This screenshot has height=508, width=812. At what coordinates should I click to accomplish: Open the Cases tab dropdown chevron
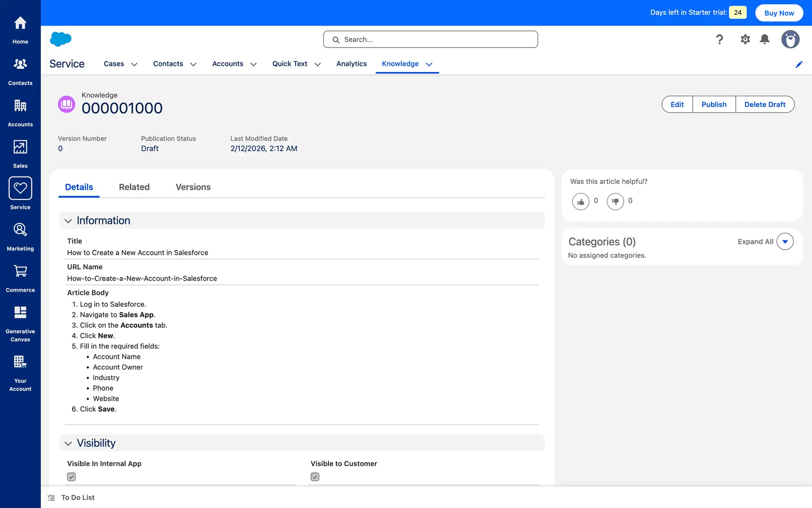click(x=134, y=64)
